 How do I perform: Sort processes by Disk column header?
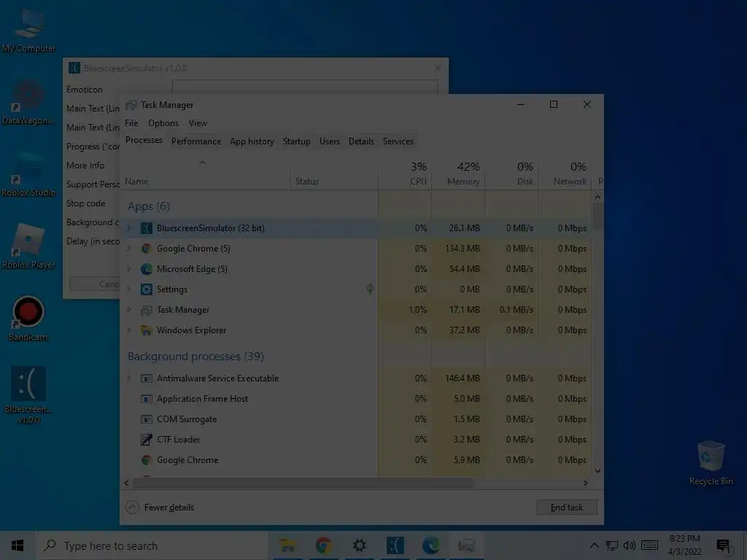pos(511,174)
